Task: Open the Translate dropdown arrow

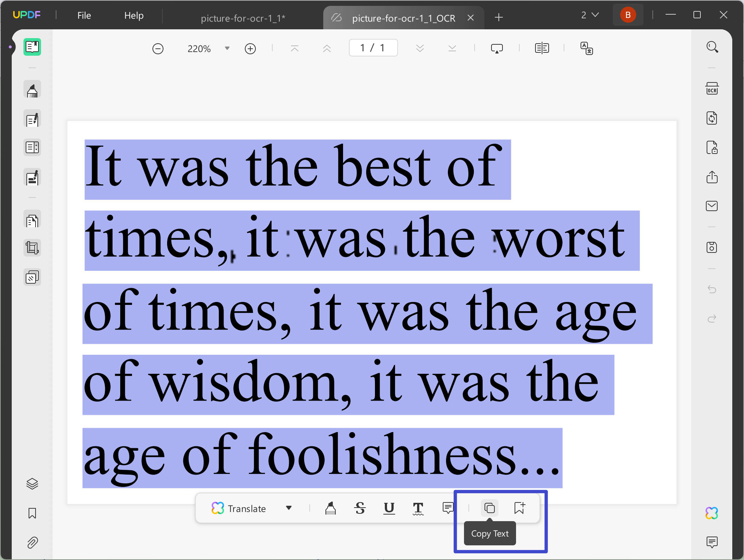Action: [x=289, y=508]
